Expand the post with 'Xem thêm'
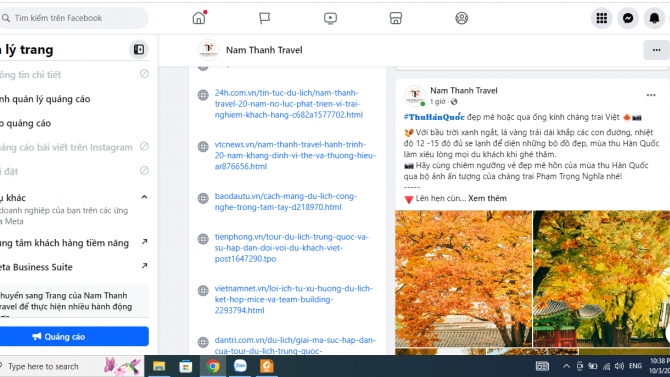This screenshot has width=670, height=377. (x=487, y=198)
